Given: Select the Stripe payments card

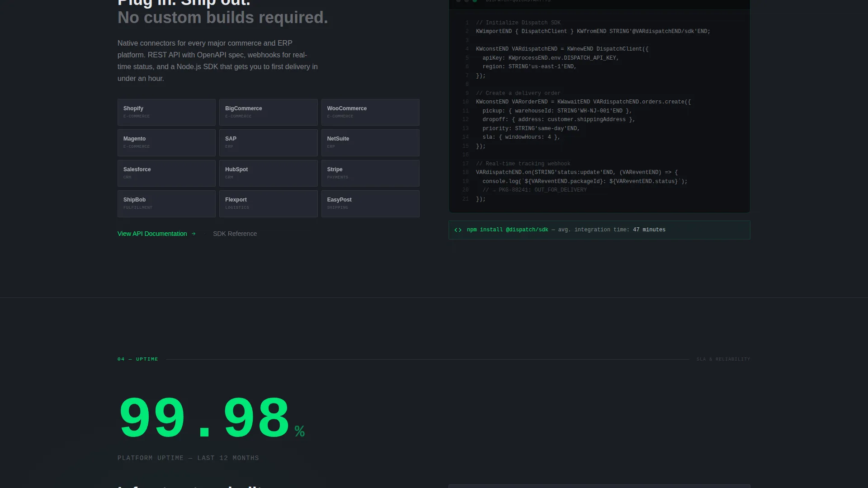Looking at the screenshot, I should click(x=370, y=173).
